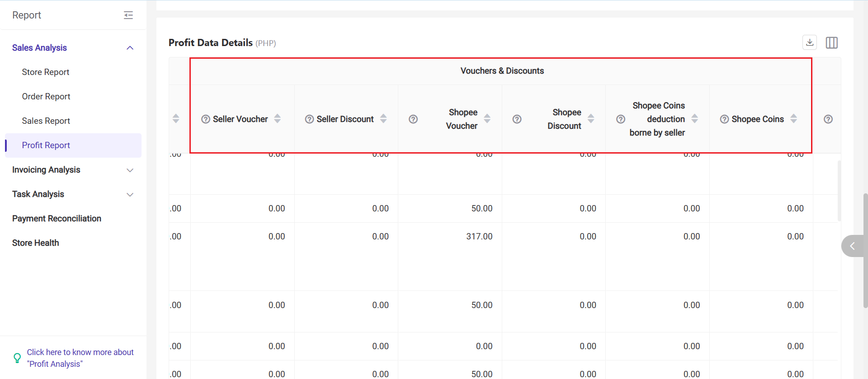Click the page vertical scrollbar
868x379 pixels.
tap(865, 251)
